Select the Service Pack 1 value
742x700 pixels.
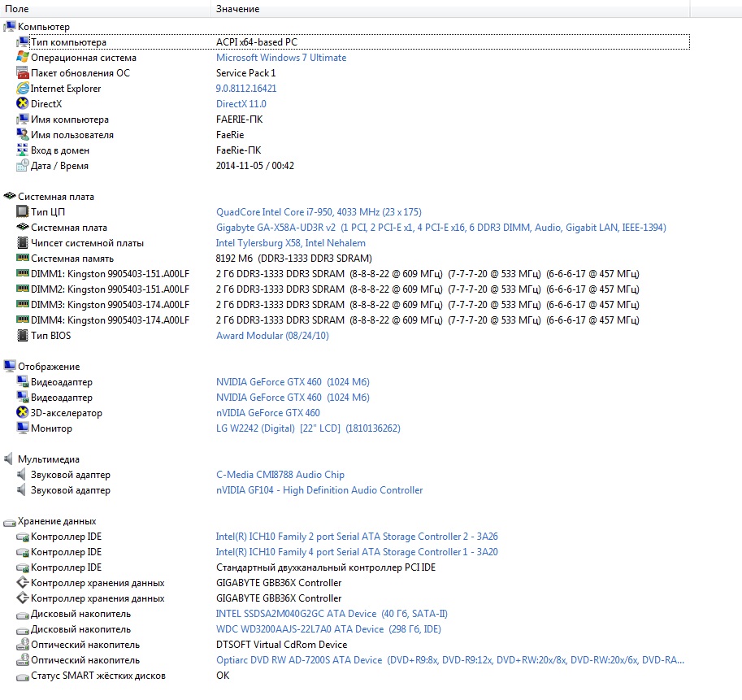(245, 72)
